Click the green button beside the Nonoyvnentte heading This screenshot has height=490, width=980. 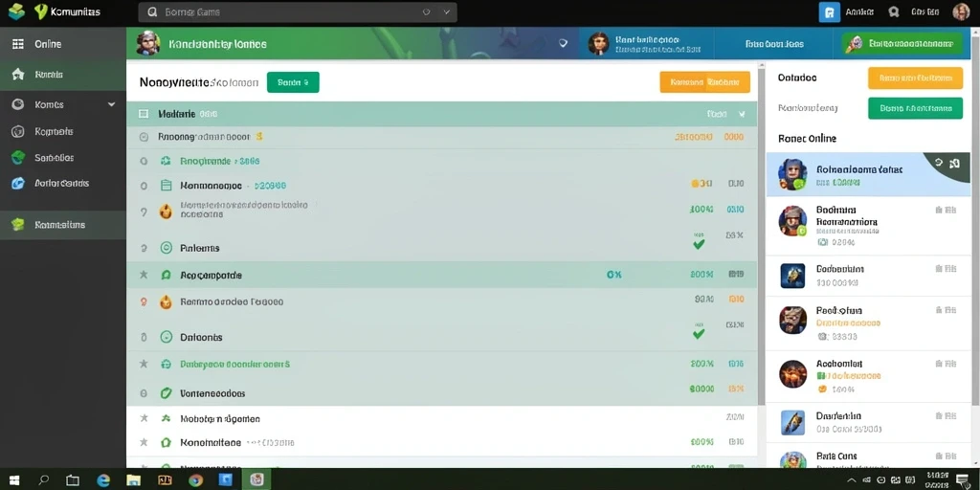click(x=293, y=82)
